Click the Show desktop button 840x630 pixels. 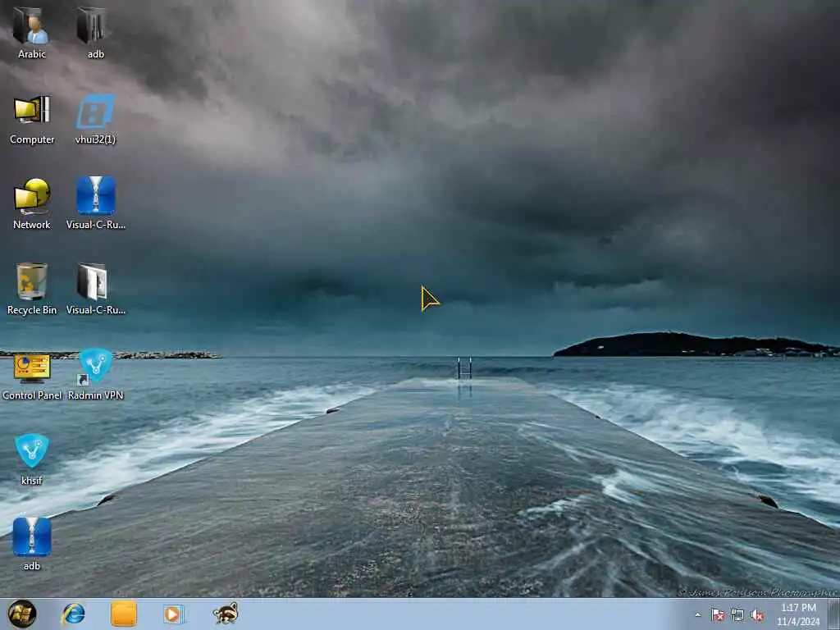[833, 614]
